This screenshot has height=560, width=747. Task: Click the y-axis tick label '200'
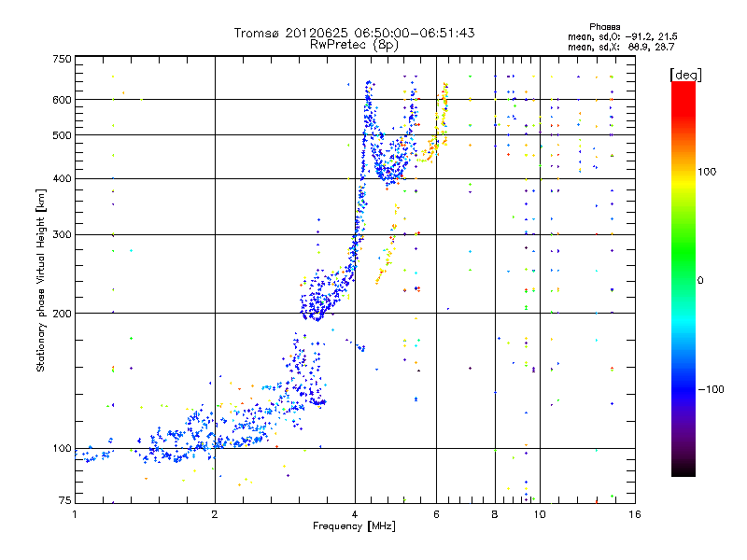click(x=62, y=314)
